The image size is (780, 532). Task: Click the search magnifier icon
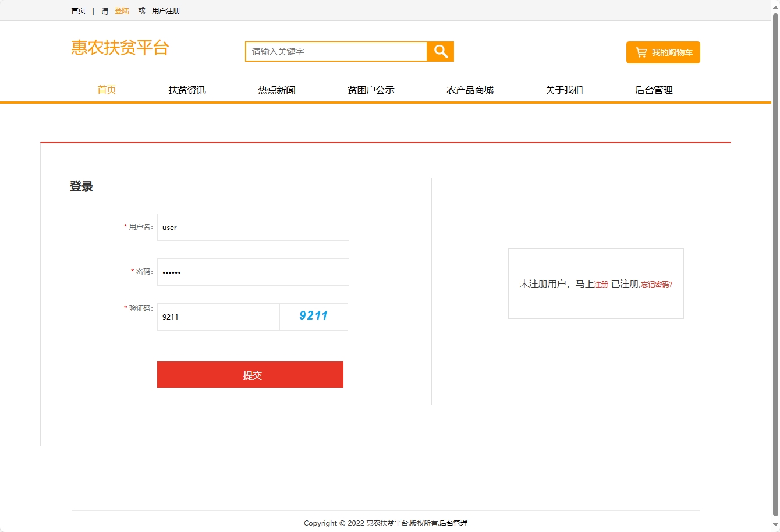click(440, 51)
